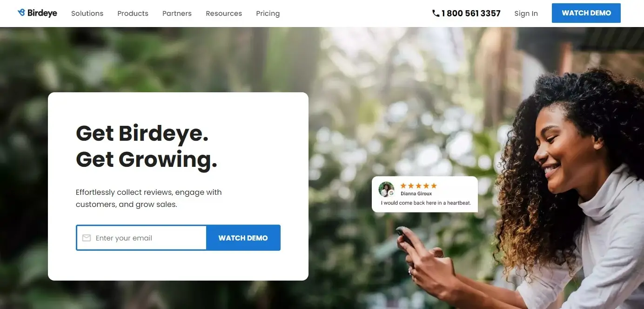Click WATCH DEMO next to email field
Viewport: 644px width, 309px height.
coord(243,238)
